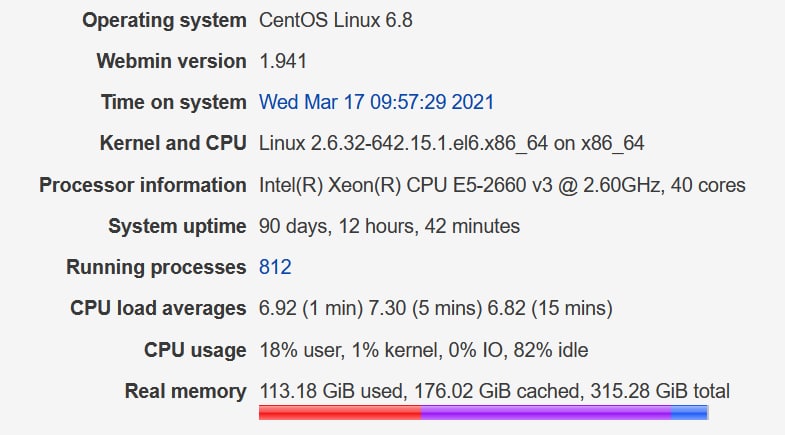Select the System uptime label

point(177,226)
